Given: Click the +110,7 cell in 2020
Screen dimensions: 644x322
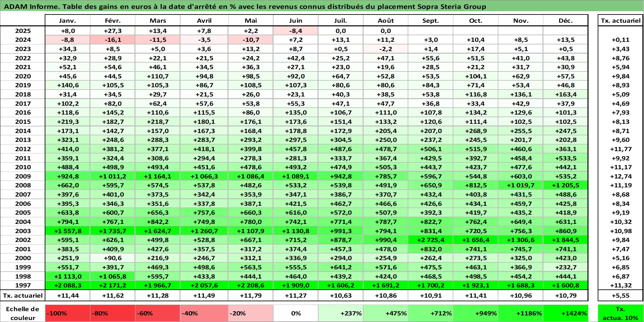Looking at the screenshot, I should coord(157,76).
